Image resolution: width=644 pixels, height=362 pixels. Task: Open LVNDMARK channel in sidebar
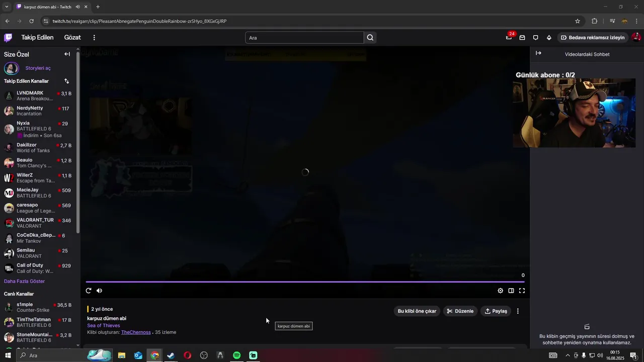[38, 96]
